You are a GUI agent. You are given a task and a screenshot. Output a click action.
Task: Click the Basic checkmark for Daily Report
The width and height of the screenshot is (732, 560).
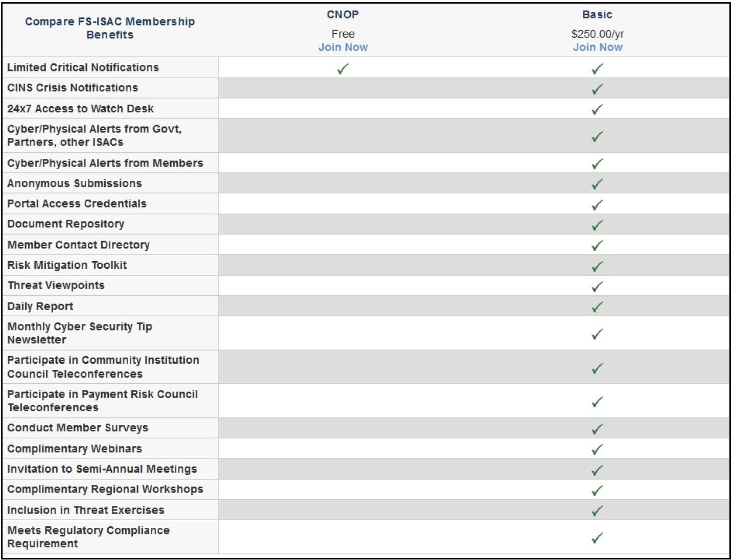(x=597, y=307)
